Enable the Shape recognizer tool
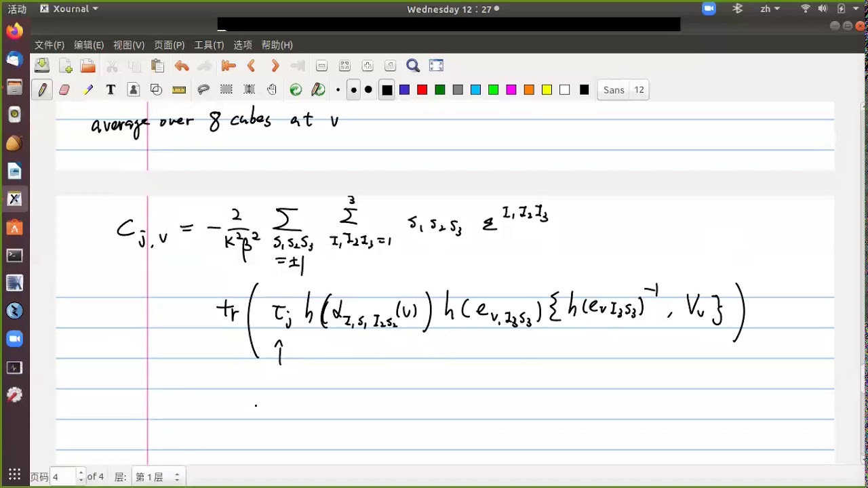 tap(156, 89)
